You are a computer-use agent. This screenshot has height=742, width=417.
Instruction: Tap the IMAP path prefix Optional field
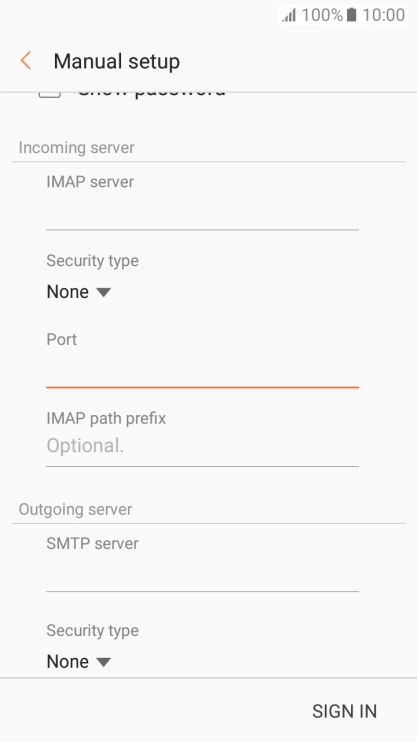coord(203,446)
